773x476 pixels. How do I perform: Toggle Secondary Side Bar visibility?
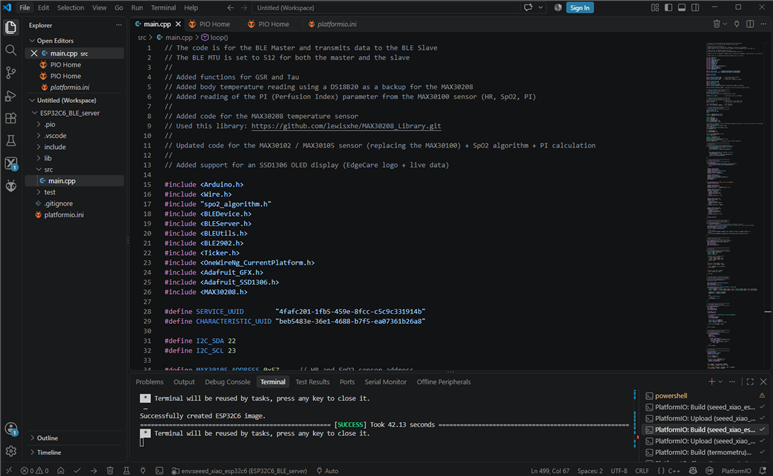[x=695, y=7]
